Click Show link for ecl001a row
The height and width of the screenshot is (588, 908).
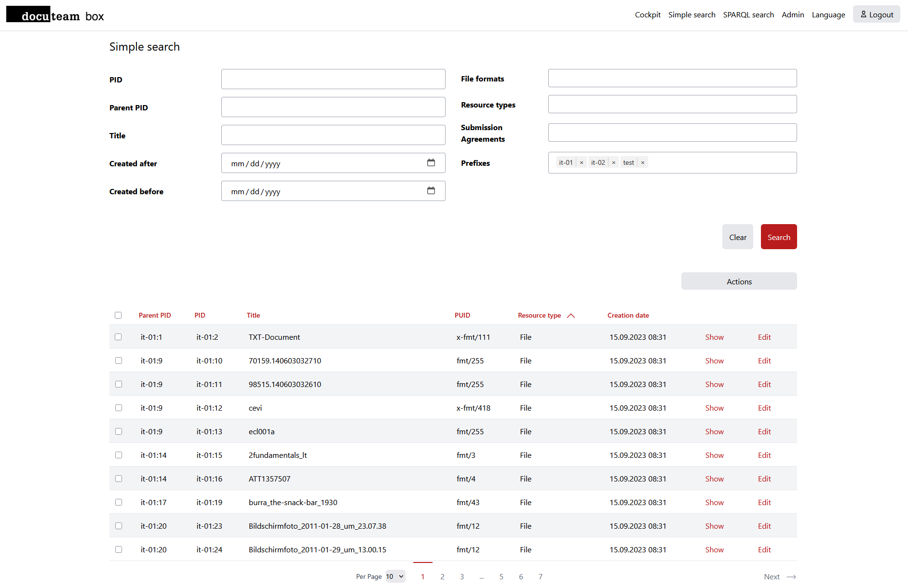click(x=714, y=431)
